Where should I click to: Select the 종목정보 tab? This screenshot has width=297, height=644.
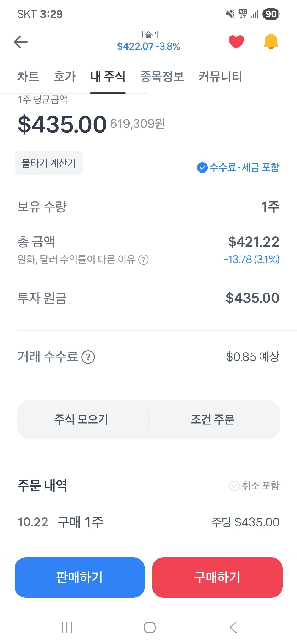click(x=162, y=77)
